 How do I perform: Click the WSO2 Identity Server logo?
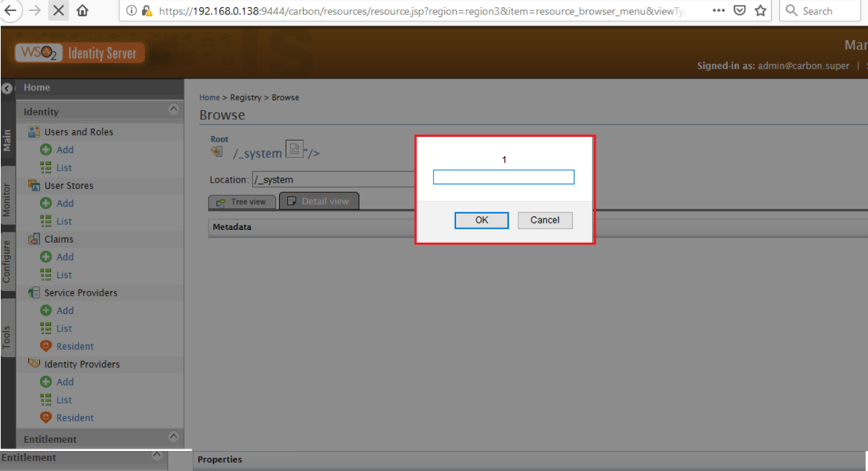[79, 53]
